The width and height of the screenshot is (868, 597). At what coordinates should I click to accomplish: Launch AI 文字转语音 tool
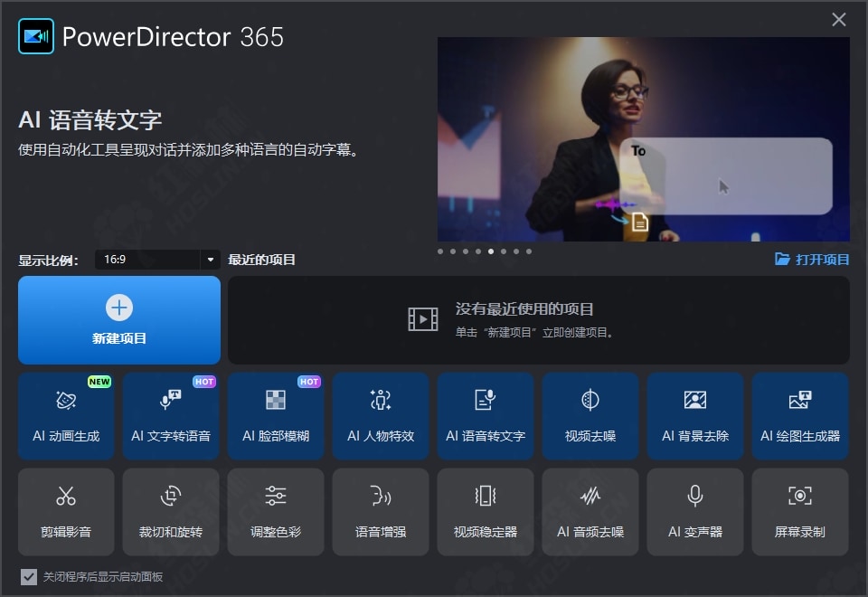click(171, 416)
